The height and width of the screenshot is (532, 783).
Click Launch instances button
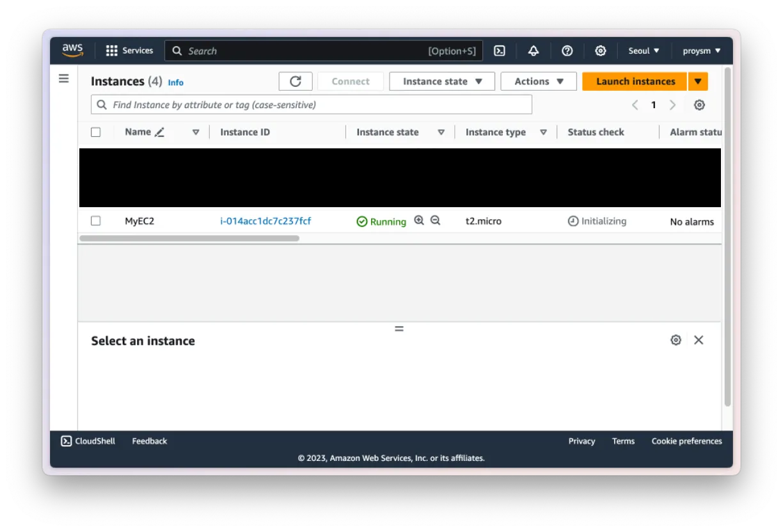click(635, 81)
